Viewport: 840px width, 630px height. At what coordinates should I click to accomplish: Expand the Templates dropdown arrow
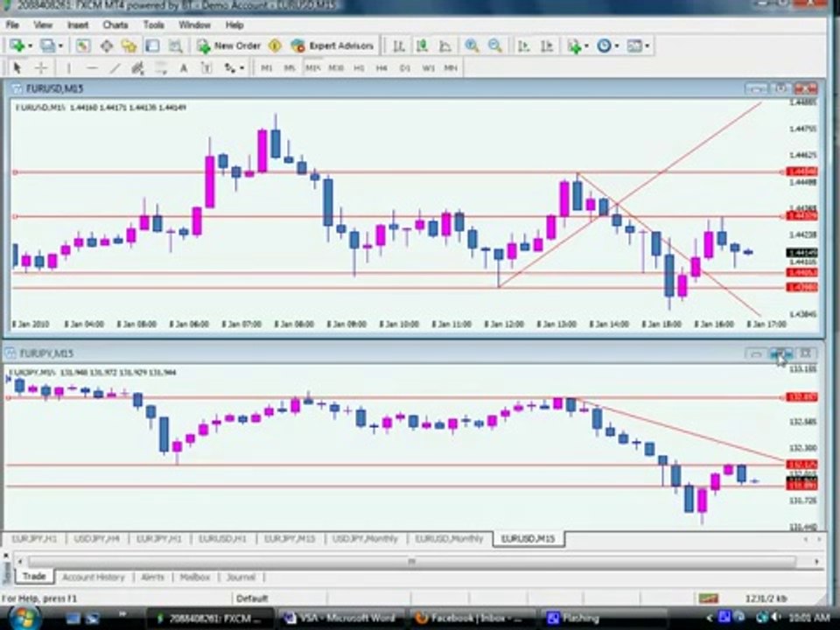pos(647,46)
